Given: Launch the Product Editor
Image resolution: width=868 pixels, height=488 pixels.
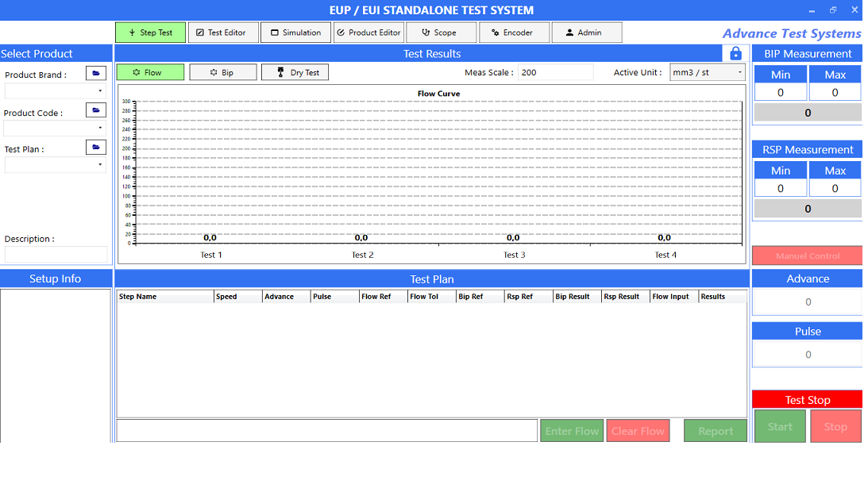Looking at the screenshot, I should click(x=368, y=33).
